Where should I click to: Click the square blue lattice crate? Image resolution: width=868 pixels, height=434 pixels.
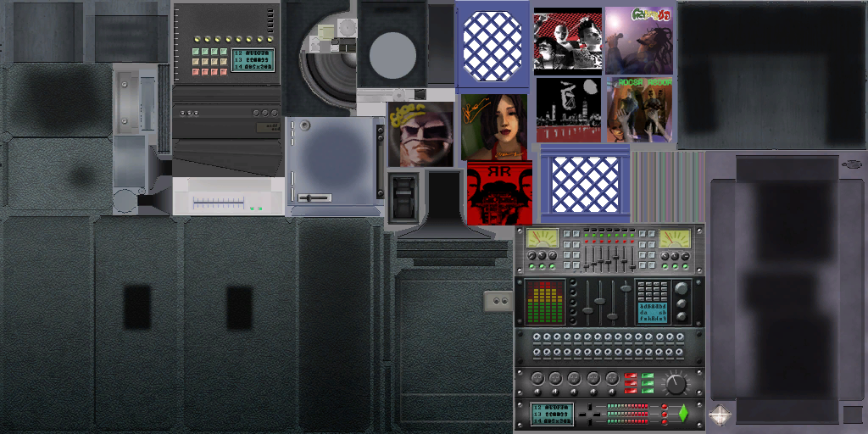point(585,184)
